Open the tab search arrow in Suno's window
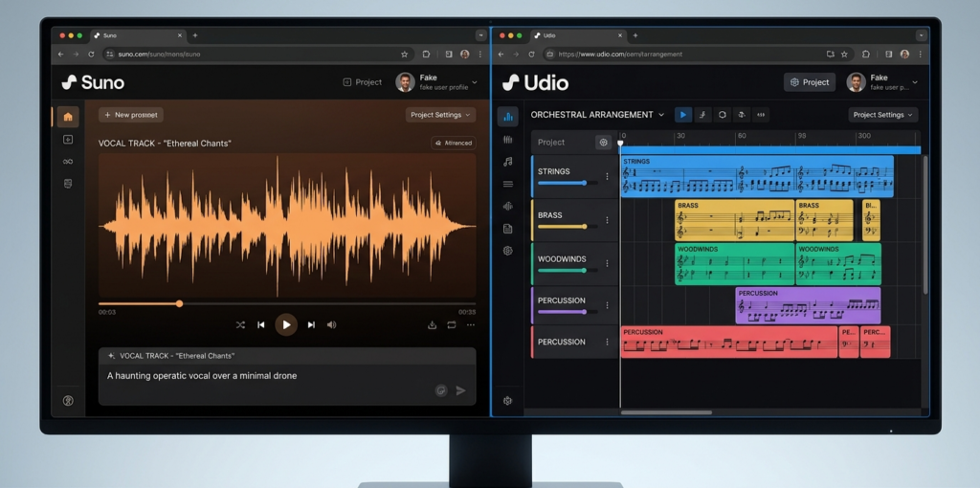This screenshot has width=980, height=488. tap(480, 35)
